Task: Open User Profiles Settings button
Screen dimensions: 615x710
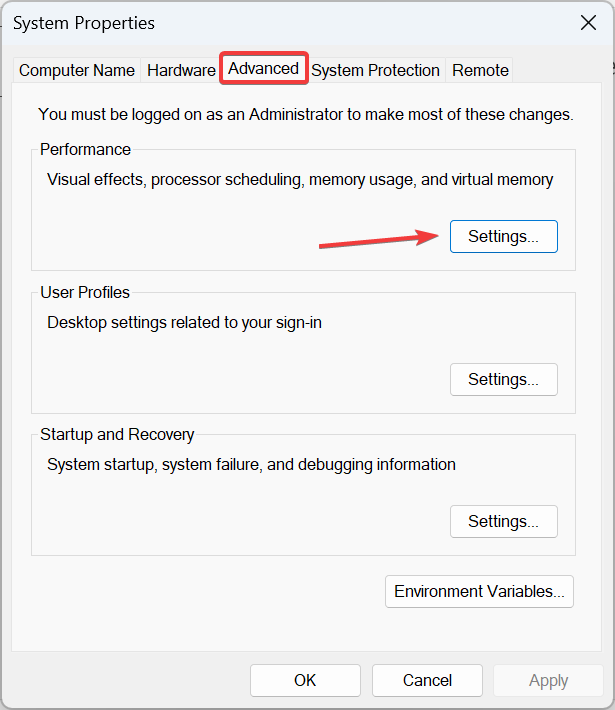Action: click(x=504, y=379)
